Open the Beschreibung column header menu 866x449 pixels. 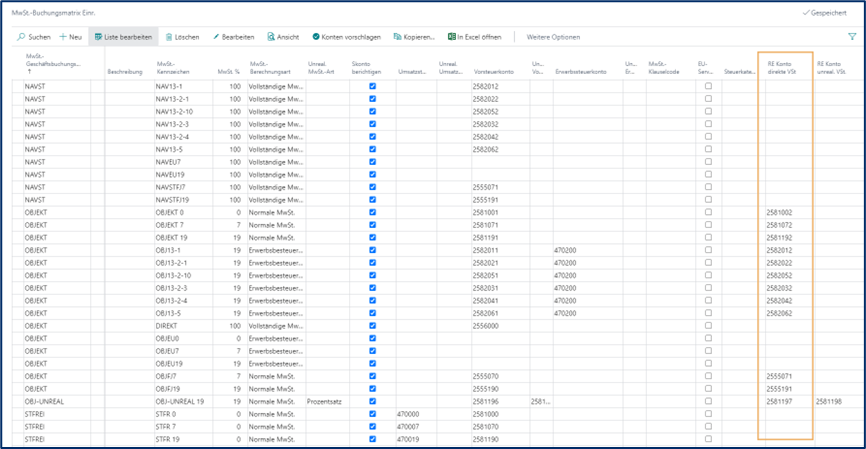(x=125, y=72)
